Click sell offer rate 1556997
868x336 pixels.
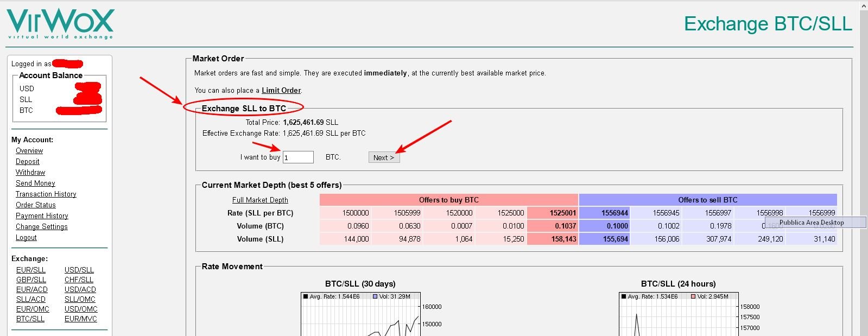(708, 213)
